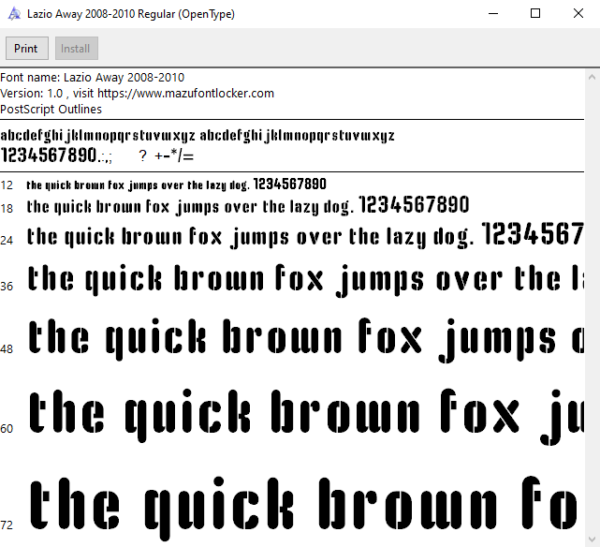Click the greyed-out Install button
This screenshot has width=600, height=547.
click(76, 48)
